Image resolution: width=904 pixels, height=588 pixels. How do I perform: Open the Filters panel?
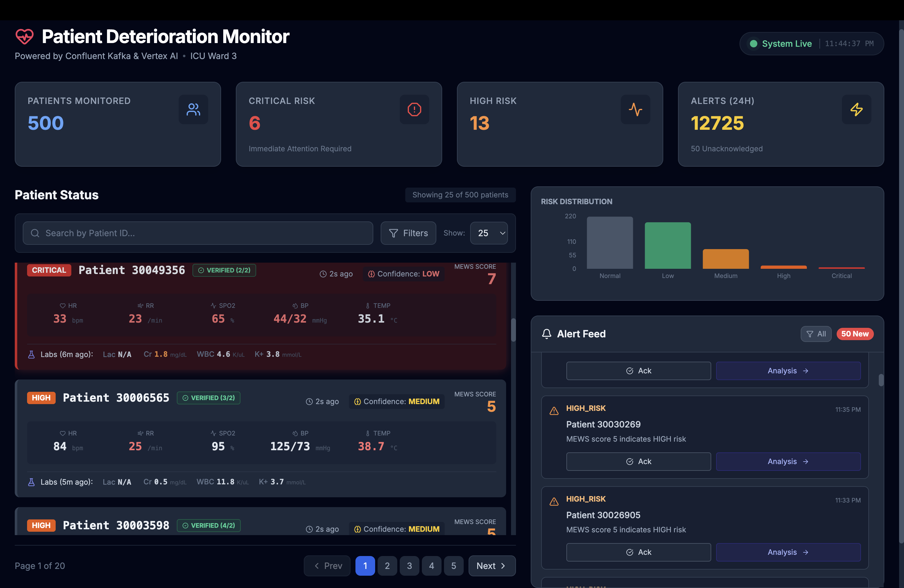tap(408, 233)
